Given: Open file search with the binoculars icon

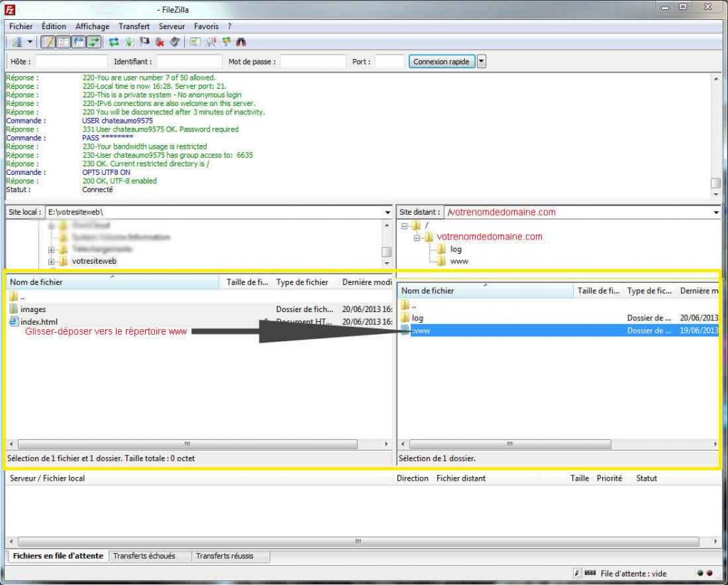Looking at the screenshot, I should pyautogui.click(x=242, y=42).
